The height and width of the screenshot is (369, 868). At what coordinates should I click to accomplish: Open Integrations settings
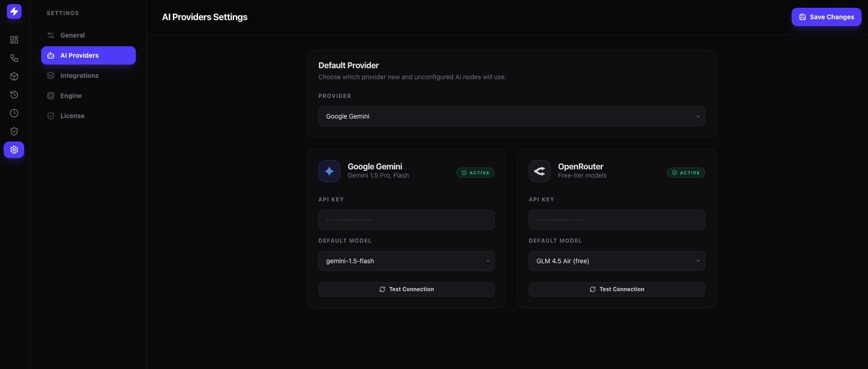(x=88, y=76)
